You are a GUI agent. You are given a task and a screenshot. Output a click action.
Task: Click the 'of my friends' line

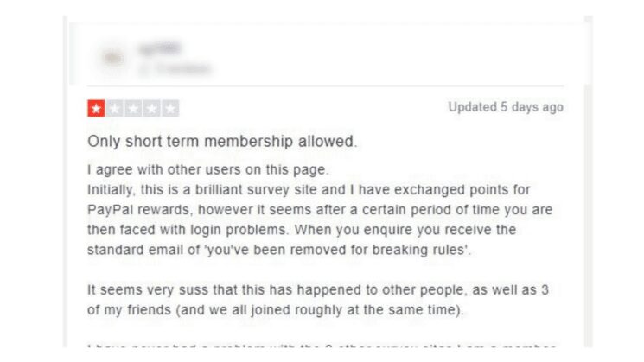(275, 310)
